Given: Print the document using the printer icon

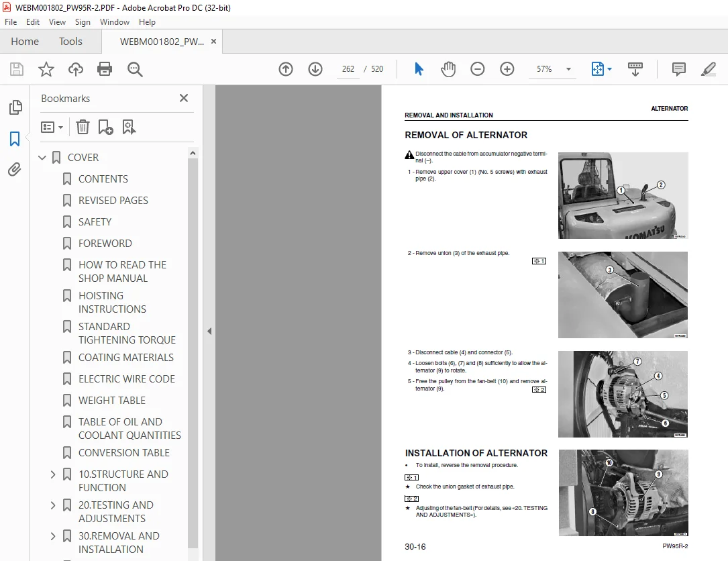Looking at the screenshot, I should coord(105,69).
